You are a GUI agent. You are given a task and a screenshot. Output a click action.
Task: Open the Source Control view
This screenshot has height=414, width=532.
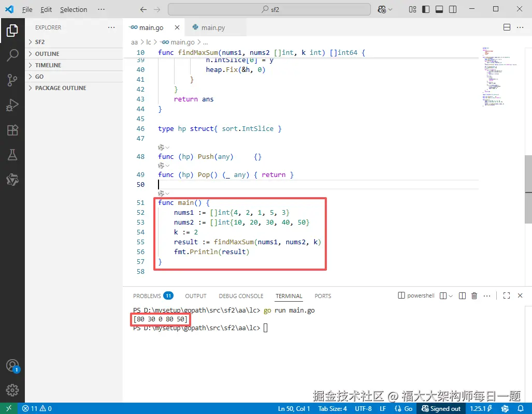click(12, 80)
